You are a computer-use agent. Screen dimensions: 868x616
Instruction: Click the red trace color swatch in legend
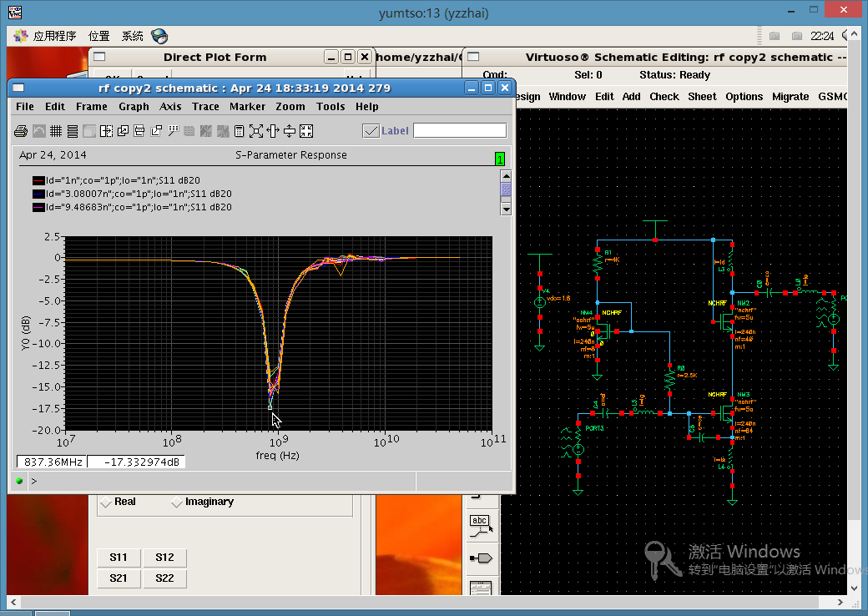pyautogui.click(x=38, y=180)
